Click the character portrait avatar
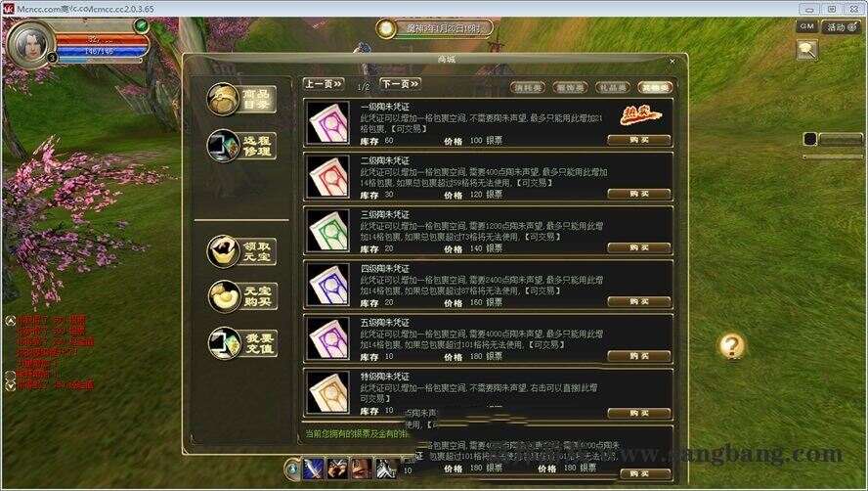The image size is (868, 491). (x=31, y=44)
